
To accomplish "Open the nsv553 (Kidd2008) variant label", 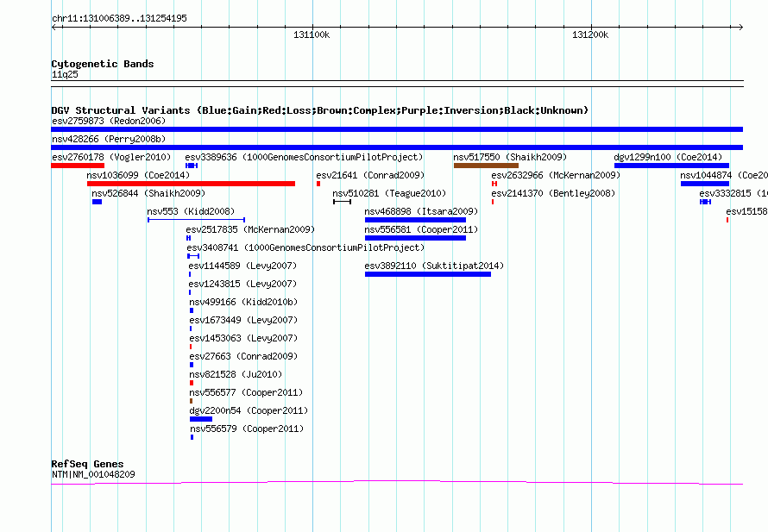I will coord(191,211).
